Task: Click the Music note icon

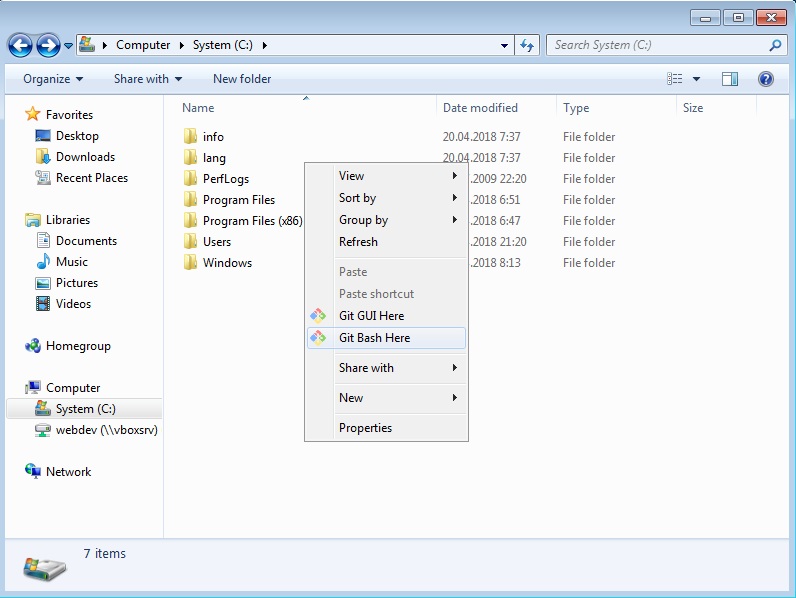Action: coord(43,261)
